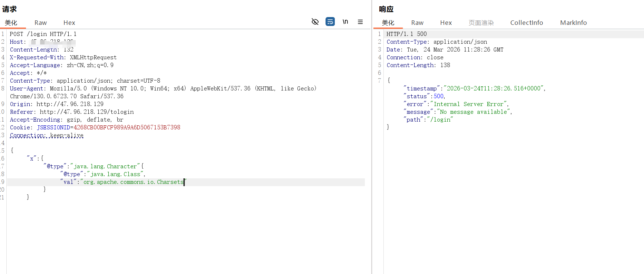Toggle the hide request details eye icon

(315, 22)
